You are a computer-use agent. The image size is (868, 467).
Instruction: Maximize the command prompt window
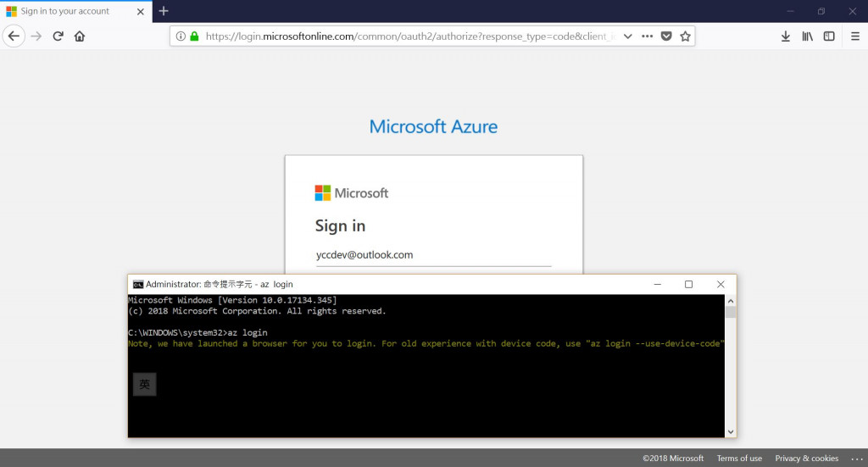pyautogui.click(x=688, y=285)
